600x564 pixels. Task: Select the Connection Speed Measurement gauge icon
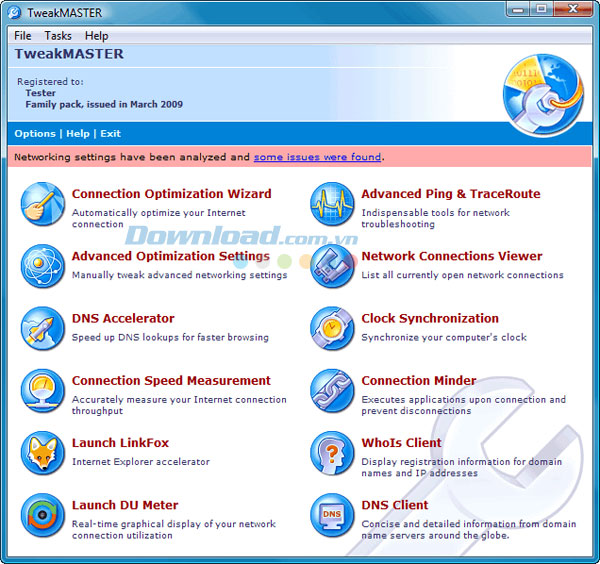click(42, 390)
